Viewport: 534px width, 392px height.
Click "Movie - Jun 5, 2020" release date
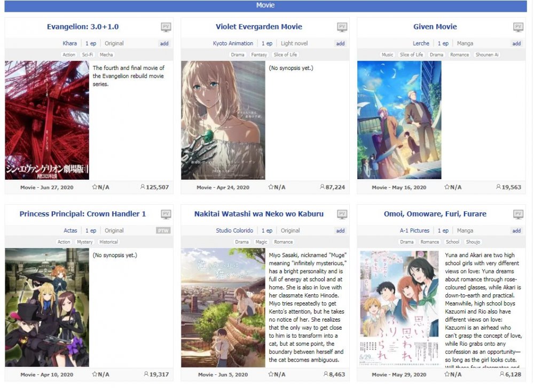pos(223,374)
